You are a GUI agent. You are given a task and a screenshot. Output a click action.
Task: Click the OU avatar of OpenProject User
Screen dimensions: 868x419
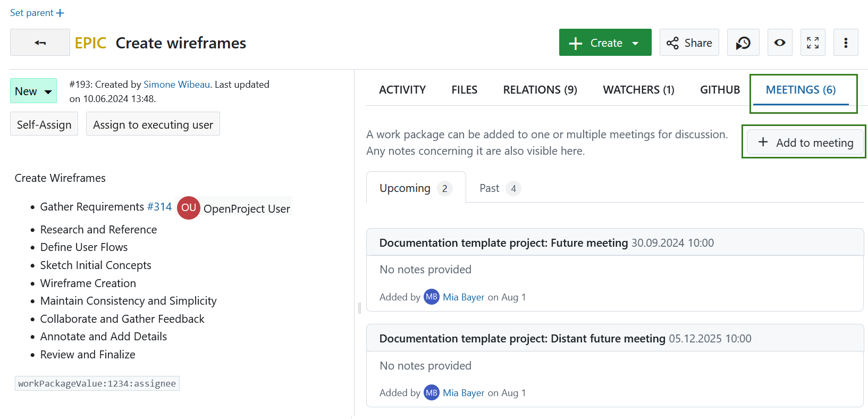point(189,208)
